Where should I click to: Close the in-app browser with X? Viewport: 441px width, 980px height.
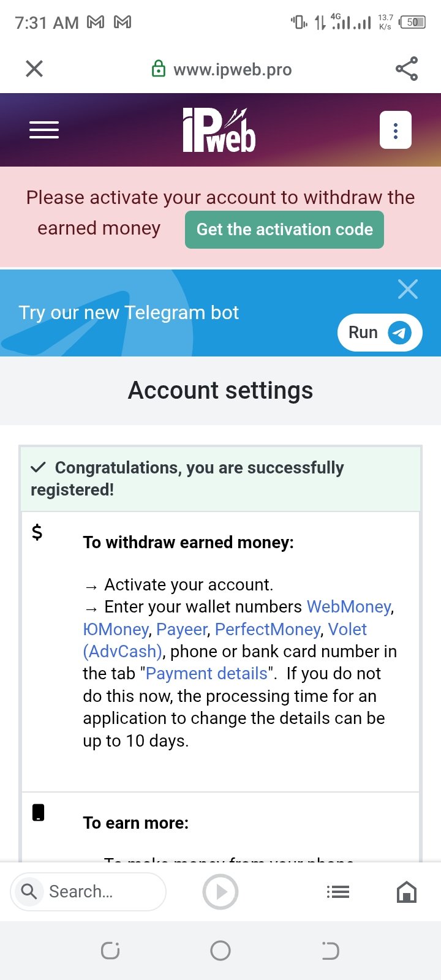click(34, 69)
